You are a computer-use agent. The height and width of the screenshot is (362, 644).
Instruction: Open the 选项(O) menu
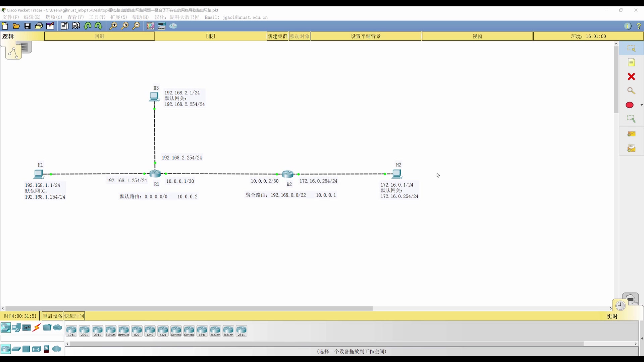[x=54, y=17]
